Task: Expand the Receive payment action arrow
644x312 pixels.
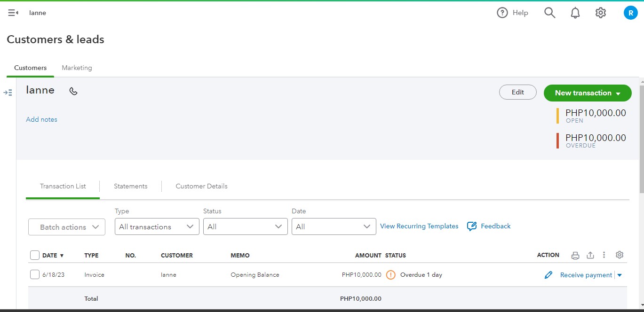Action: click(x=620, y=275)
